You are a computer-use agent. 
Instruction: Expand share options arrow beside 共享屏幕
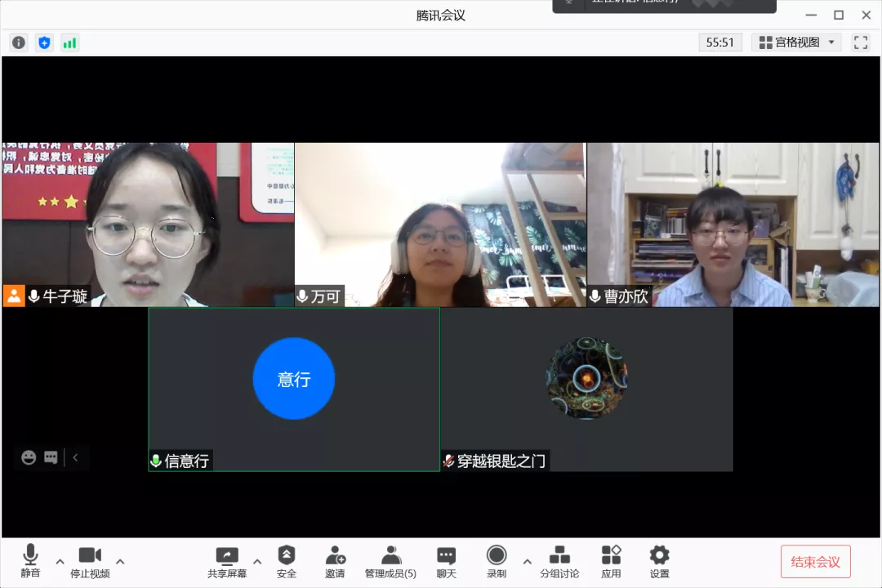tap(257, 561)
